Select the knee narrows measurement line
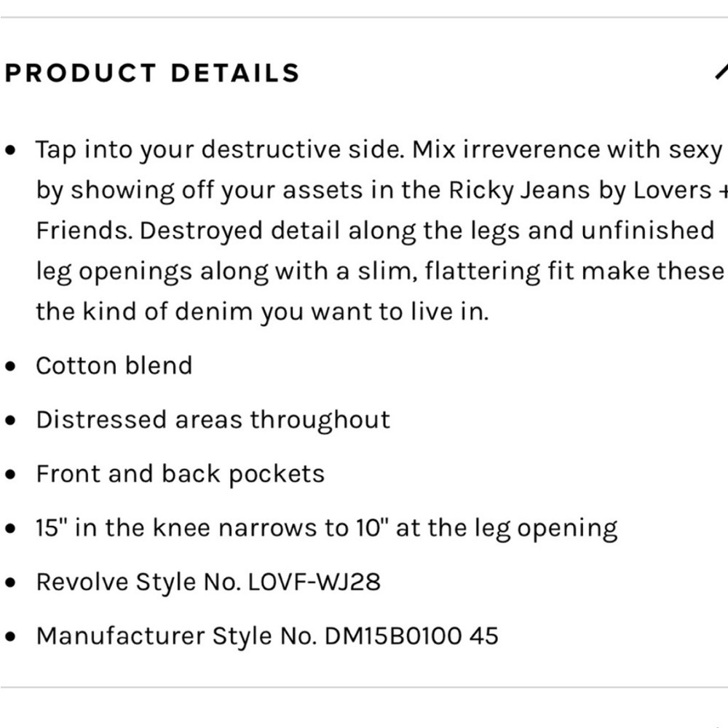 tap(327, 529)
